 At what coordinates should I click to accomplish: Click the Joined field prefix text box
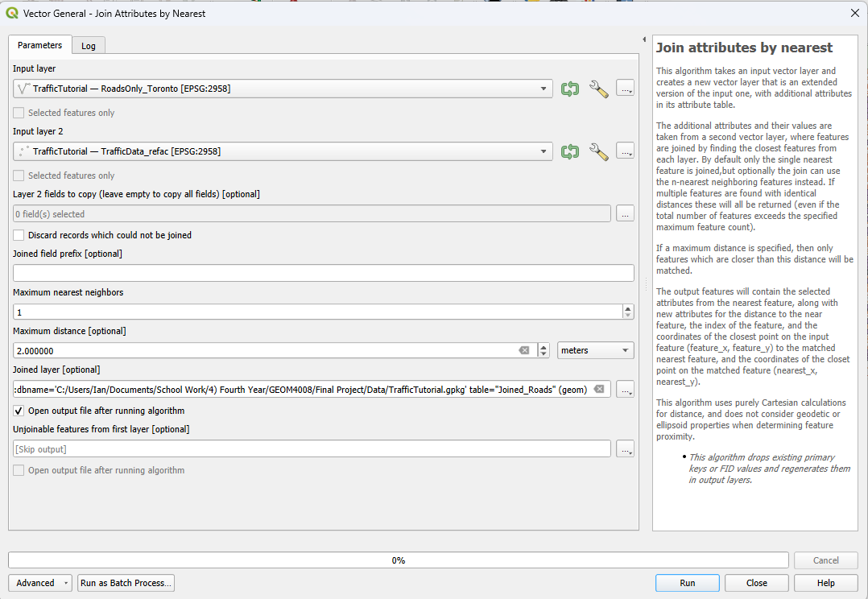pos(323,273)
